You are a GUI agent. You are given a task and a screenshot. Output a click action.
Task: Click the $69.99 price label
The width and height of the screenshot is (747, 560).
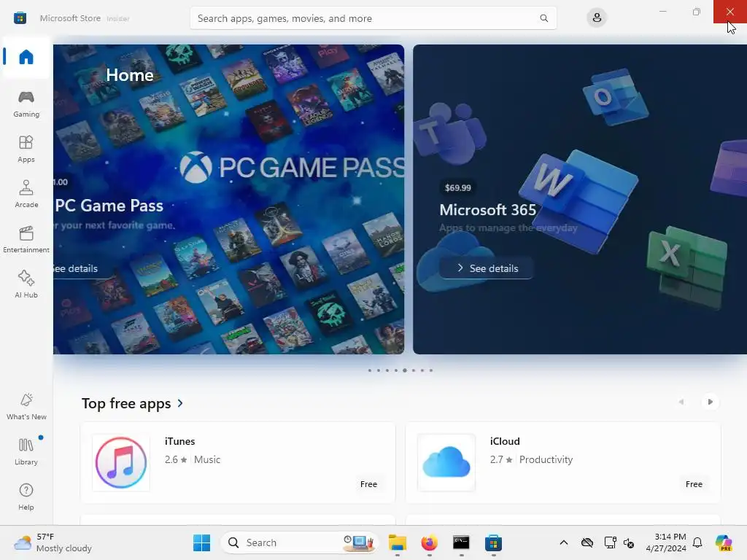[458, 187]
